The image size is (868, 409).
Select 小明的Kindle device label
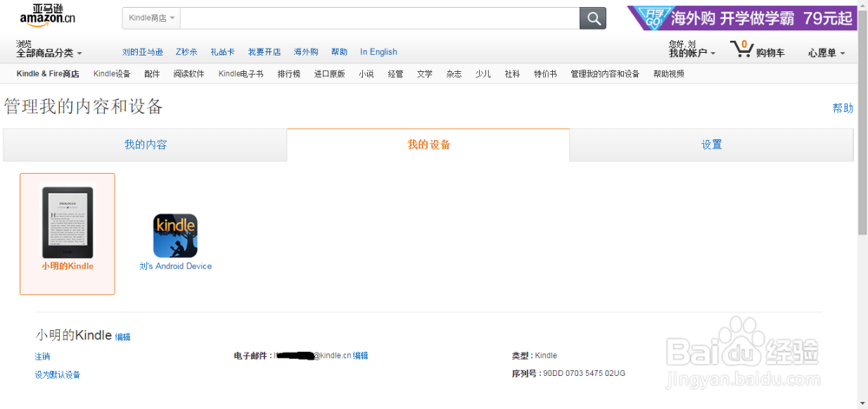[x=68, y=266]
